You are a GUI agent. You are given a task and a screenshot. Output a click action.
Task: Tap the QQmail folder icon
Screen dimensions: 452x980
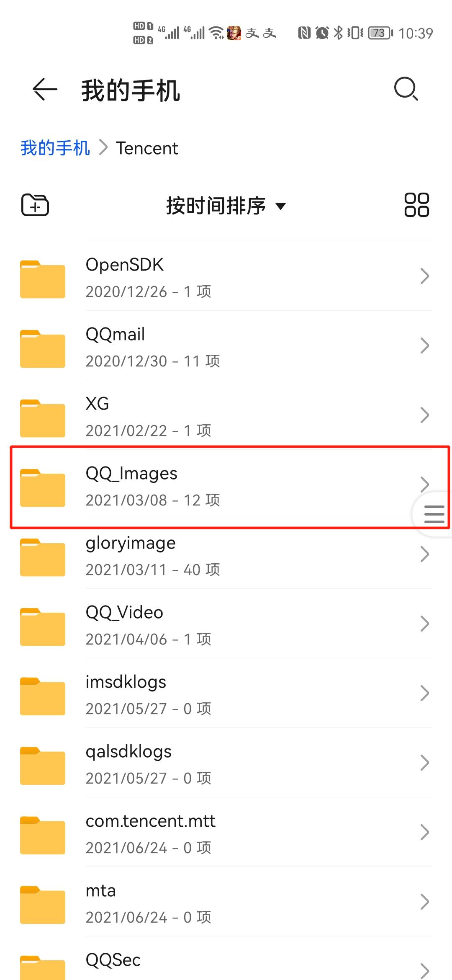(x=43, y=349)
